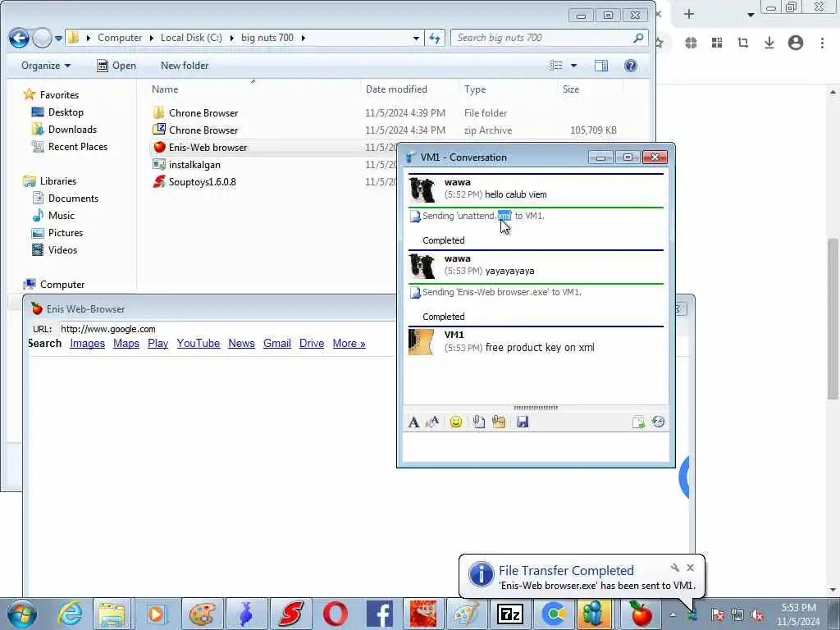
Task: Expand the big nuts 700 breadcrumb arrow
Action: click(304, 38)
